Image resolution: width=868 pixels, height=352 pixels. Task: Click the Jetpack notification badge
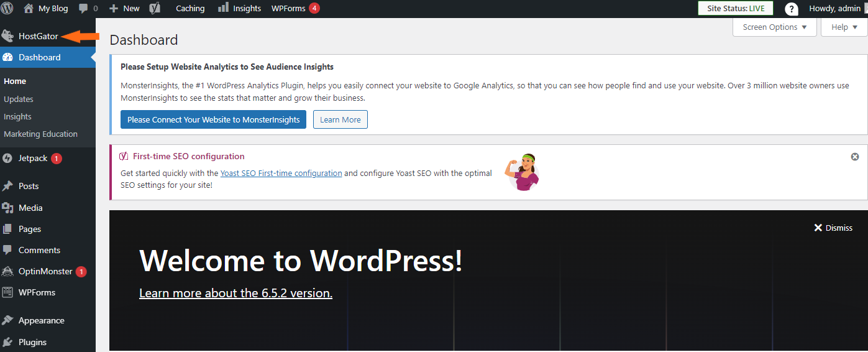[57, 159]
